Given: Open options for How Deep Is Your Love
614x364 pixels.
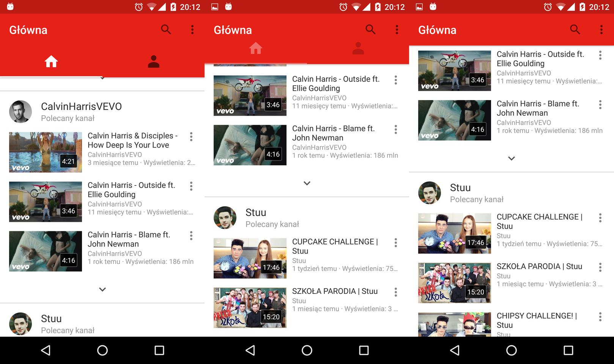Looking at the screenshot, I should (x=191, y=136).
